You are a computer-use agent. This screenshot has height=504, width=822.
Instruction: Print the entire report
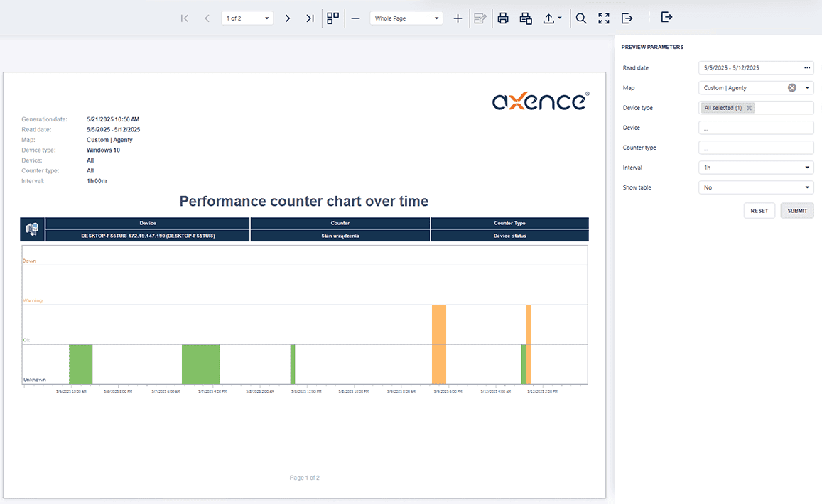coord(503,18)
